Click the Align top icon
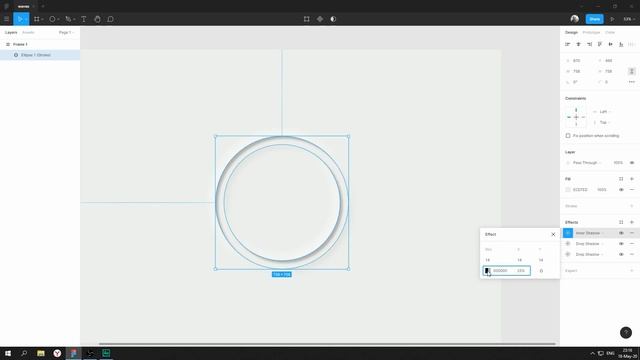 click(x=600, y=44)
